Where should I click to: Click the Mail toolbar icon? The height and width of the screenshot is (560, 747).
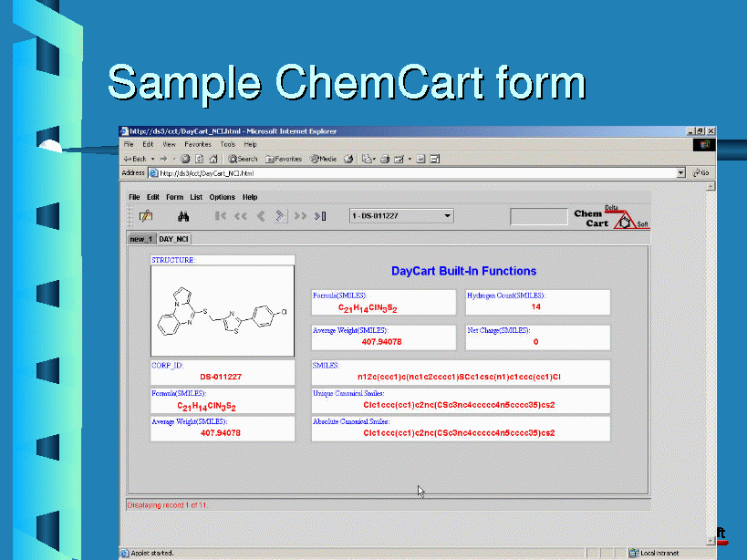(367, 159)
